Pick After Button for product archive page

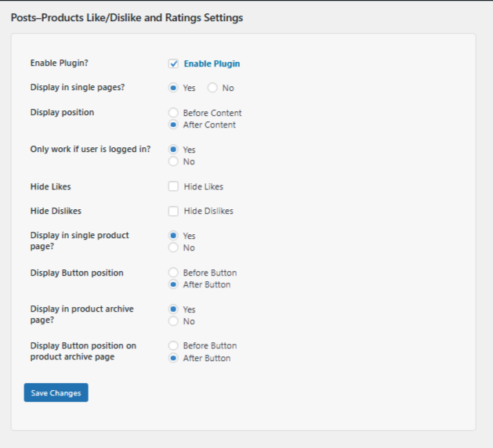[173, 358]
